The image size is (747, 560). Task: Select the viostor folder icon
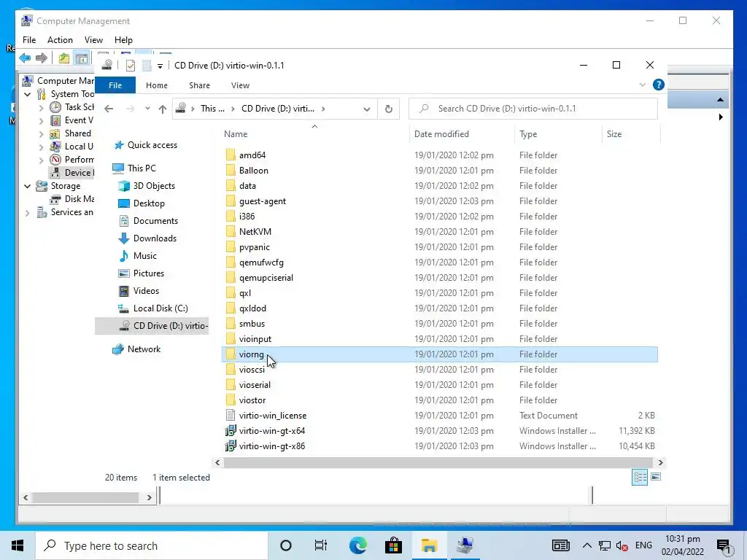(231, 400)
